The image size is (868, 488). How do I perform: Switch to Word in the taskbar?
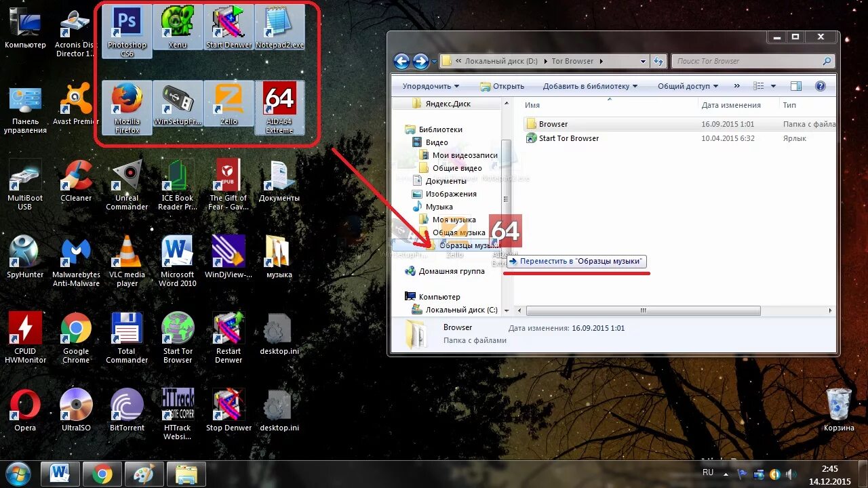[60, 474]
